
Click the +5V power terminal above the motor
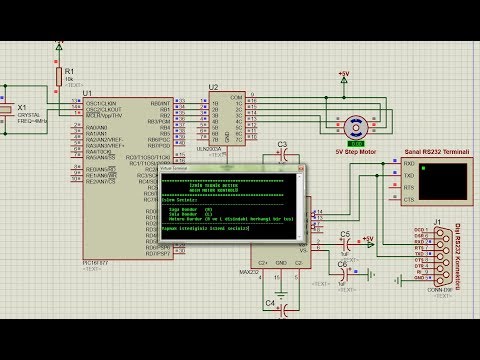pos(344,79)
